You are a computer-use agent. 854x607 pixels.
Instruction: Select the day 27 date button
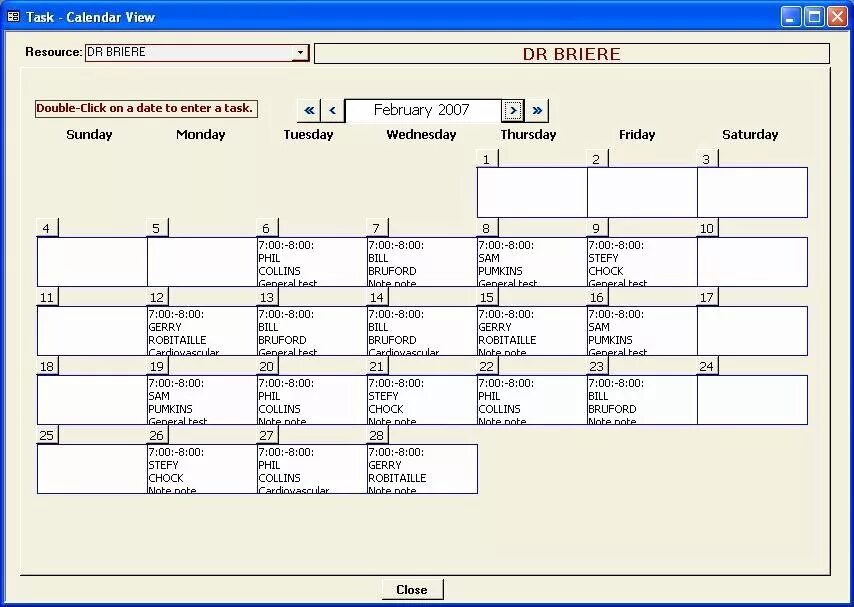[x=267, y=435]
